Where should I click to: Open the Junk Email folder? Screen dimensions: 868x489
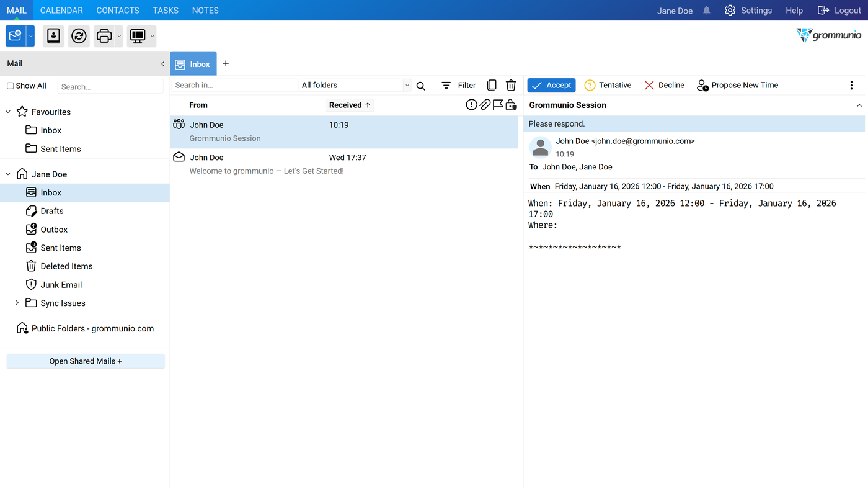[x=61, y=285]
